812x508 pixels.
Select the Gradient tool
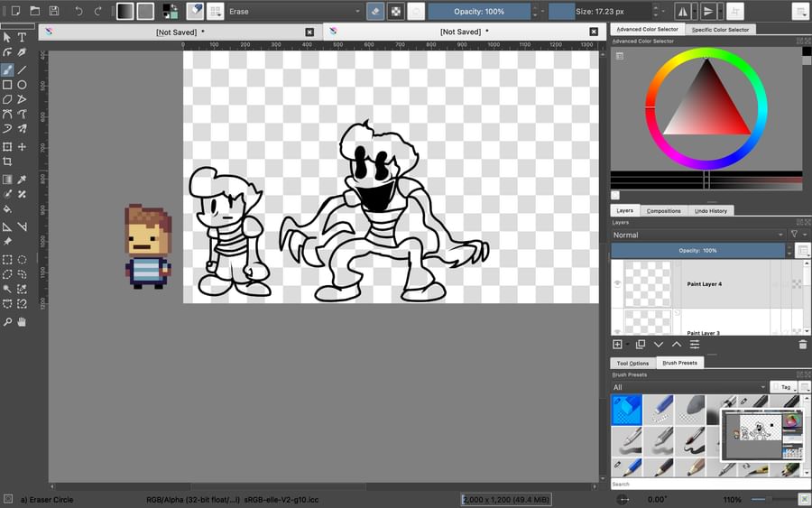tap(7, 180)
